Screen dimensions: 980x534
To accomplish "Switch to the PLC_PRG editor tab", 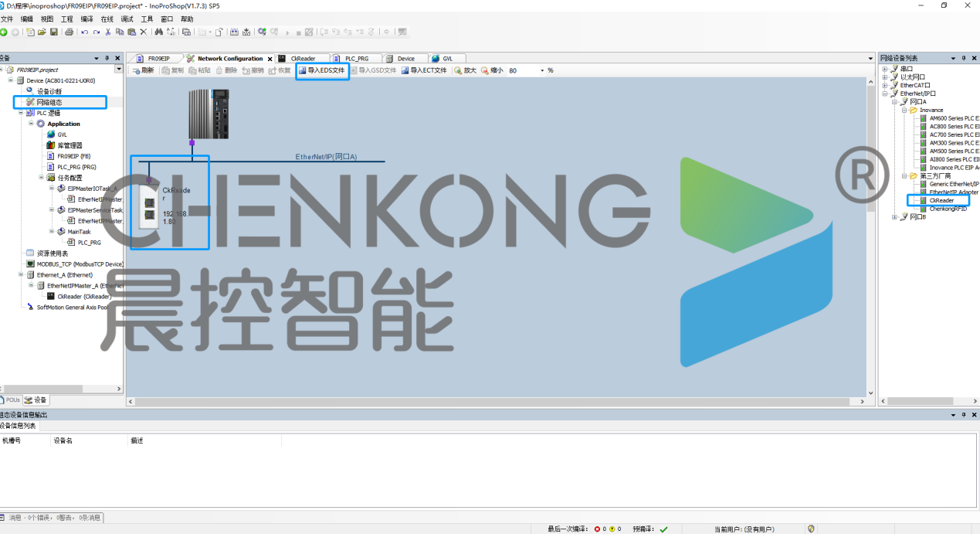I will click(x=356, y=59).
